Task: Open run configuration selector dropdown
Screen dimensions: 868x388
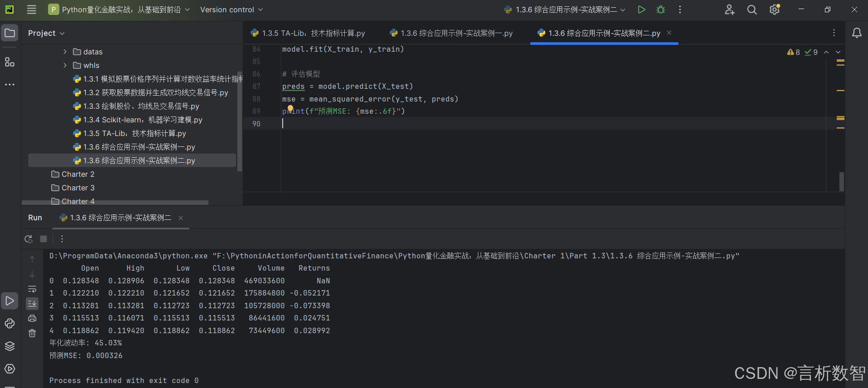Action: [564, 10]
